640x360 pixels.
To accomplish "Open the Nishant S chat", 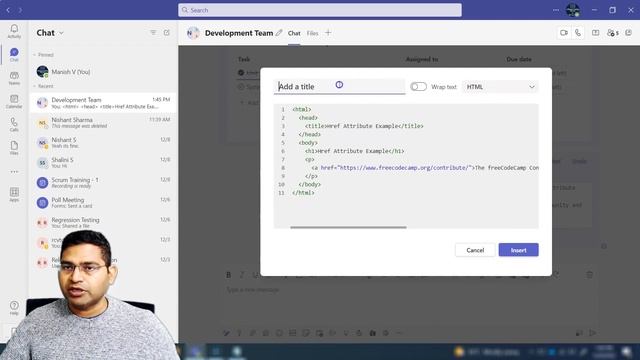I will (103, 143).
